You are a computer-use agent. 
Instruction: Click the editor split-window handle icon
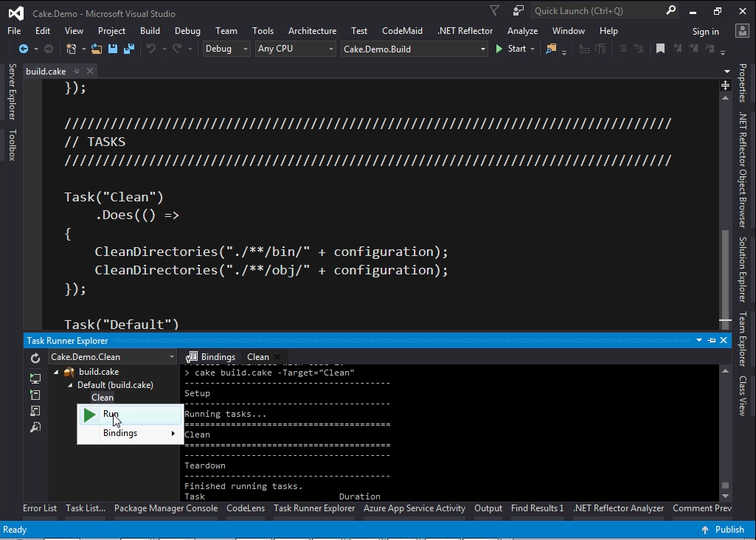tap(725, 86)
